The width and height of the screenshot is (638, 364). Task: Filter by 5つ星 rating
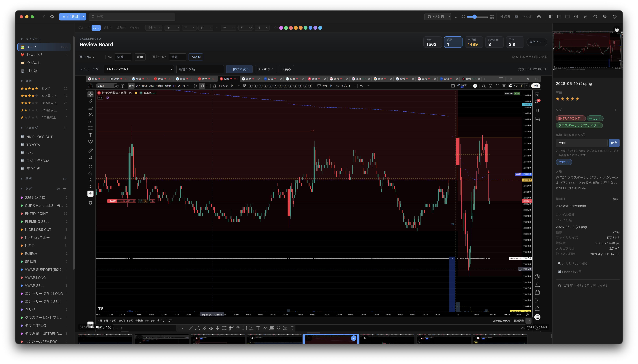click(44, 89)
